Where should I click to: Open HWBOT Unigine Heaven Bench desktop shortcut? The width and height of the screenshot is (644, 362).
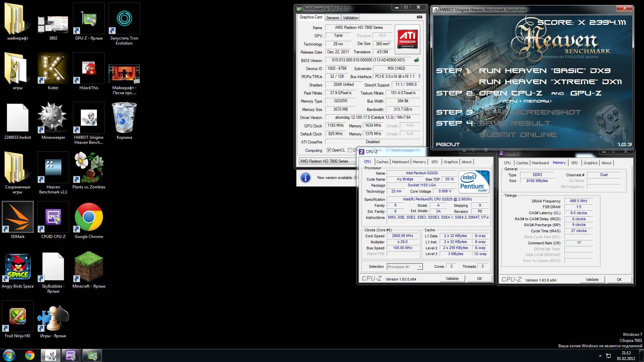[89, 123]
